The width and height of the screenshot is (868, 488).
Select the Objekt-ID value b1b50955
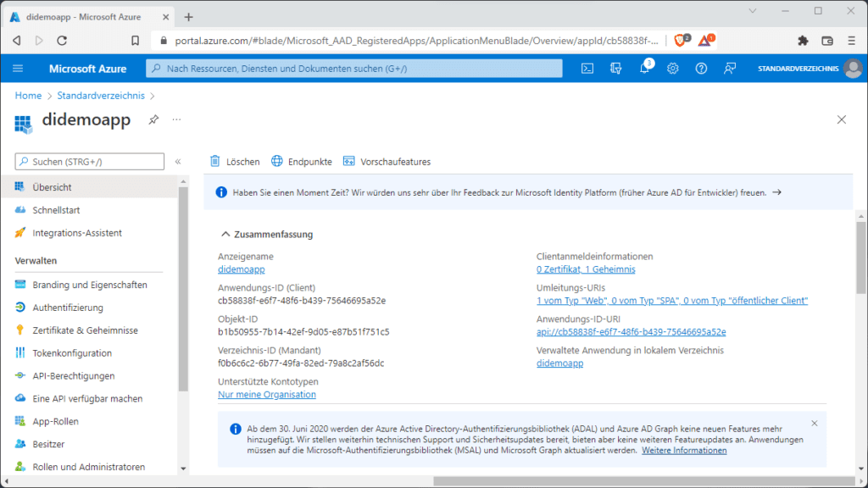303,332
